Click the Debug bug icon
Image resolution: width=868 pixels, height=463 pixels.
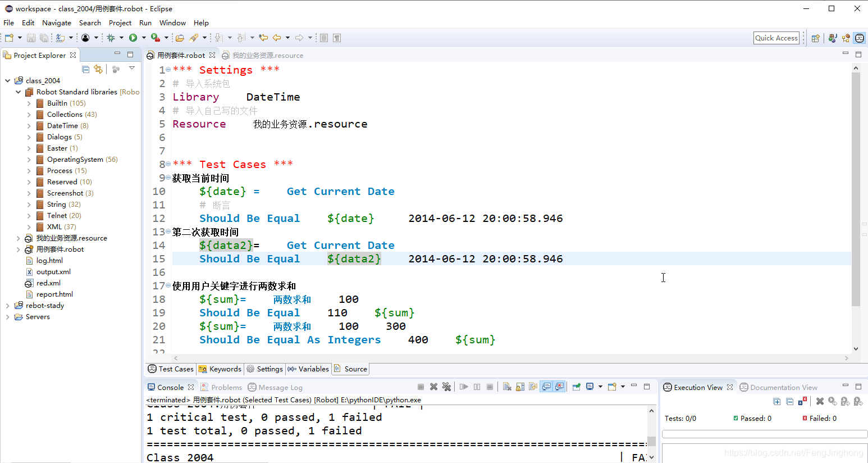tap(111, 38)
